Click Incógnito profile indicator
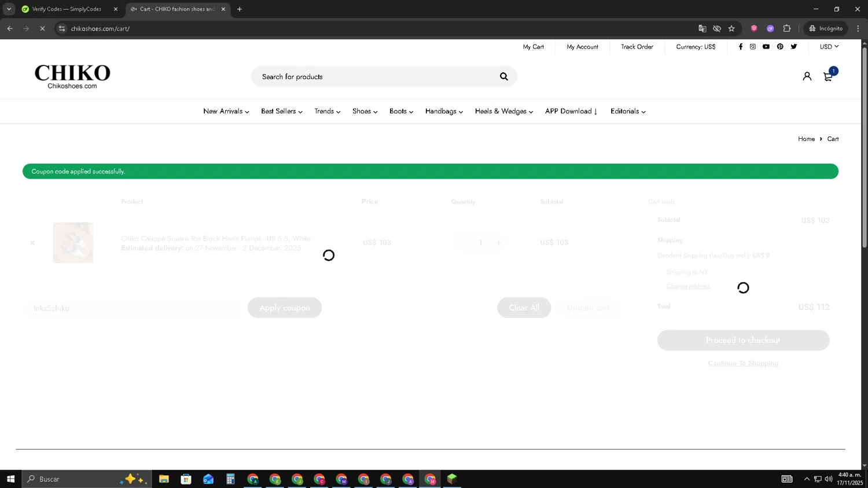868x488 pixels. (x=826, y=28)
